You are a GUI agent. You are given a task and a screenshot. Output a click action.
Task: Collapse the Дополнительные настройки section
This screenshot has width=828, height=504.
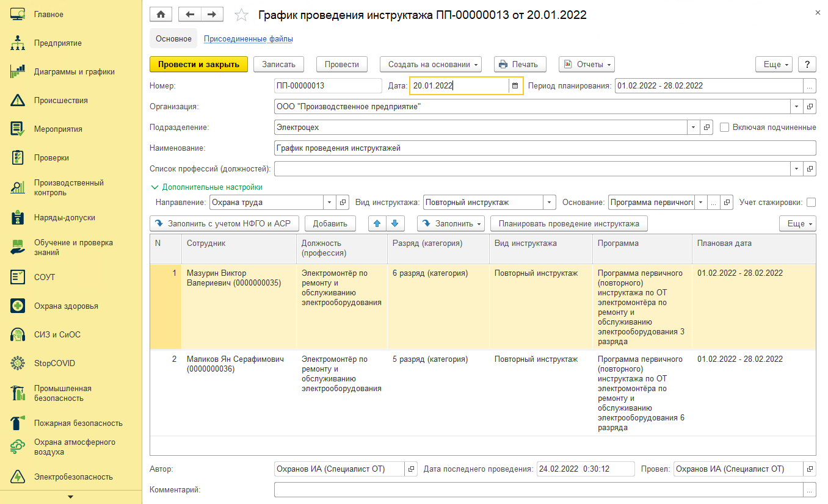click(x=207, y=187)
